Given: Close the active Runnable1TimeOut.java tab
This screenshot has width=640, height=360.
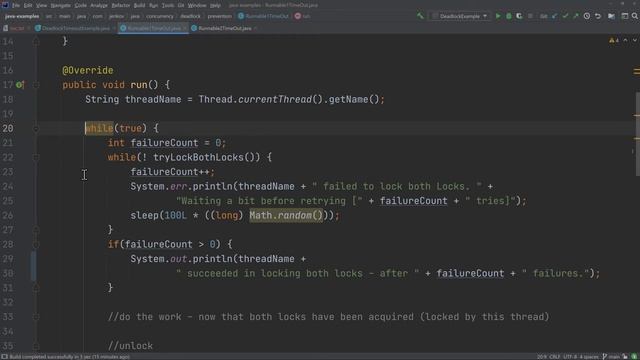Looking at the screenshot, I should tap(184, 28).
